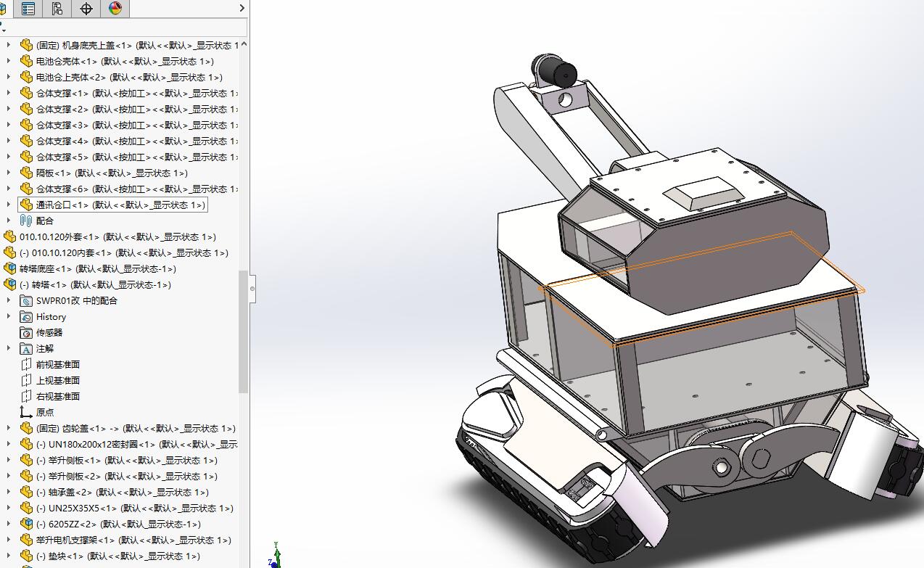This screenshot has width=924, height=568.
Task: Select 仓体支撑<3> part icon
Action: click(26, 125)
